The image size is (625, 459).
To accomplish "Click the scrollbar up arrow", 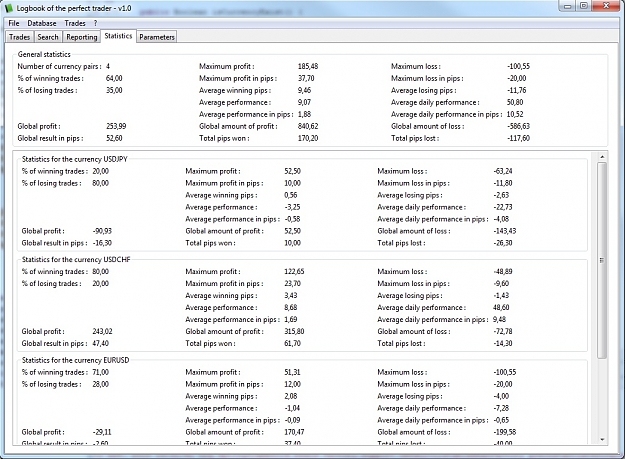I will pyautogui.click(x=602, y=157).
